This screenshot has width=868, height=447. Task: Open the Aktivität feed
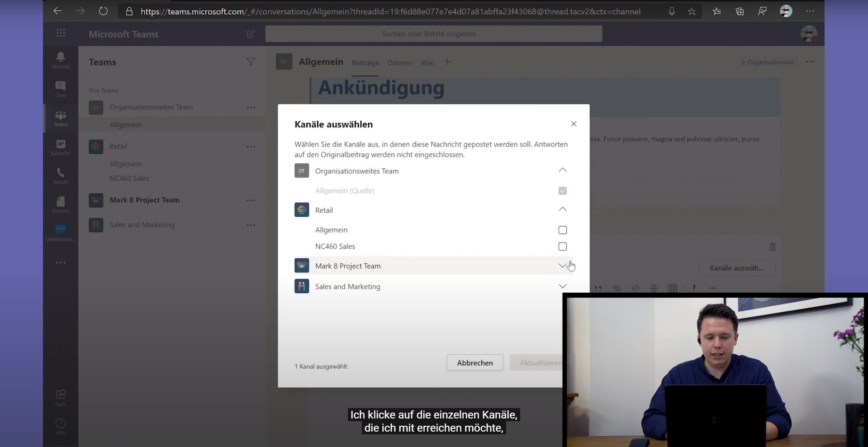click(x=60, y=59)
